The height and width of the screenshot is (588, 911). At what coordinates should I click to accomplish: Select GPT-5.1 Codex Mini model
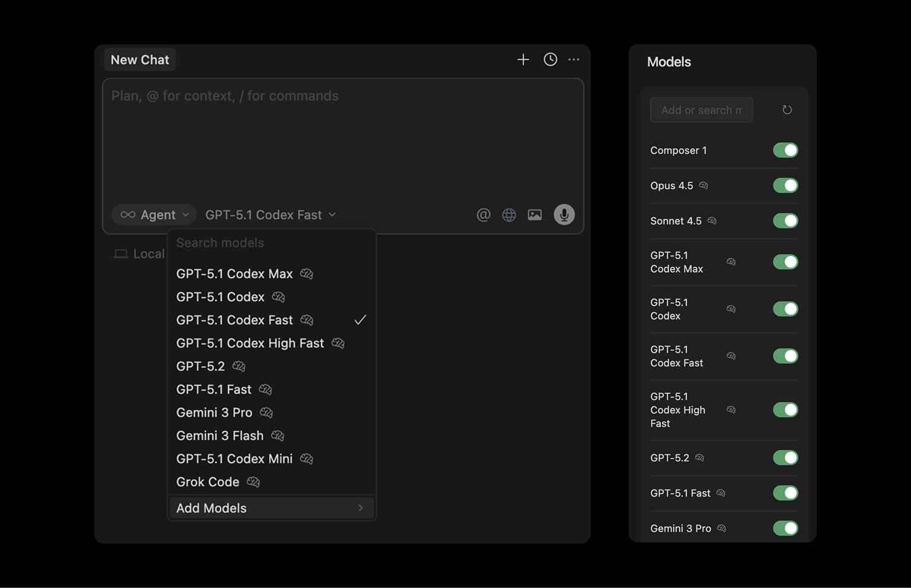[272, 459]
